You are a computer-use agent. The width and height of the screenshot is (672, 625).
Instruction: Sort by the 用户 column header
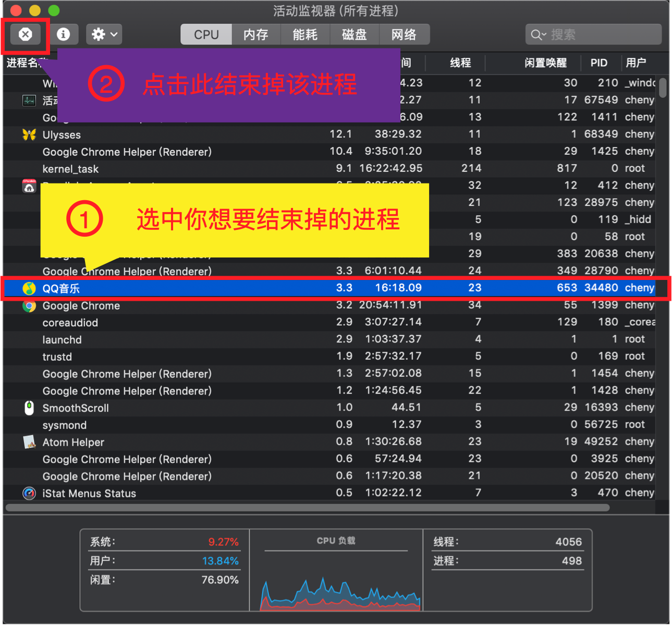pyautogui.click(x=636, y=63)
